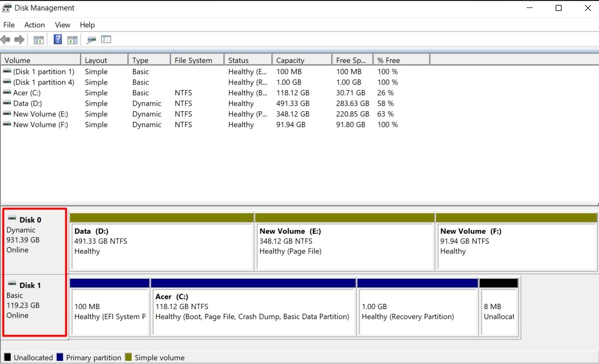Sort by the Free Sp... column header
The image size is (599, 364).
tap(353, 60)
